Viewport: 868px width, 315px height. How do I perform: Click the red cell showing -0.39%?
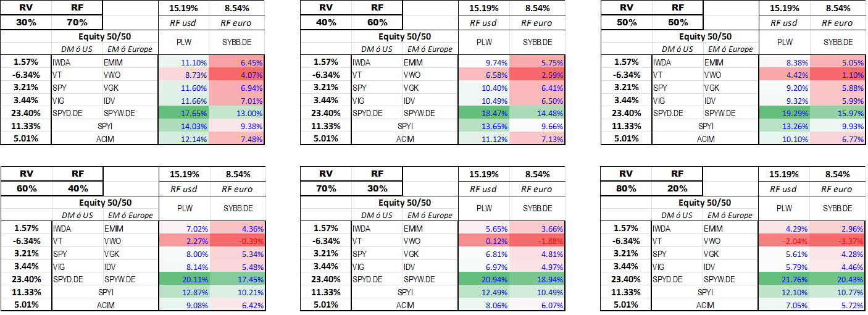point(237,240)
